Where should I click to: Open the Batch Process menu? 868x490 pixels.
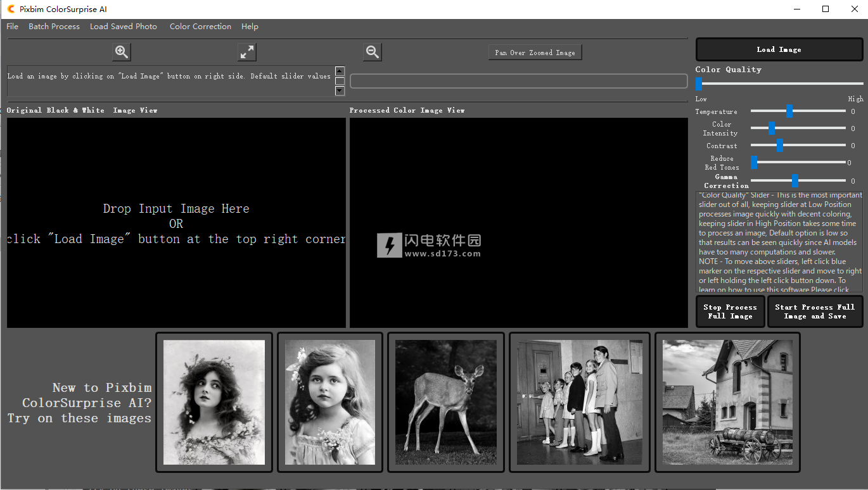(x=54, y=27)
